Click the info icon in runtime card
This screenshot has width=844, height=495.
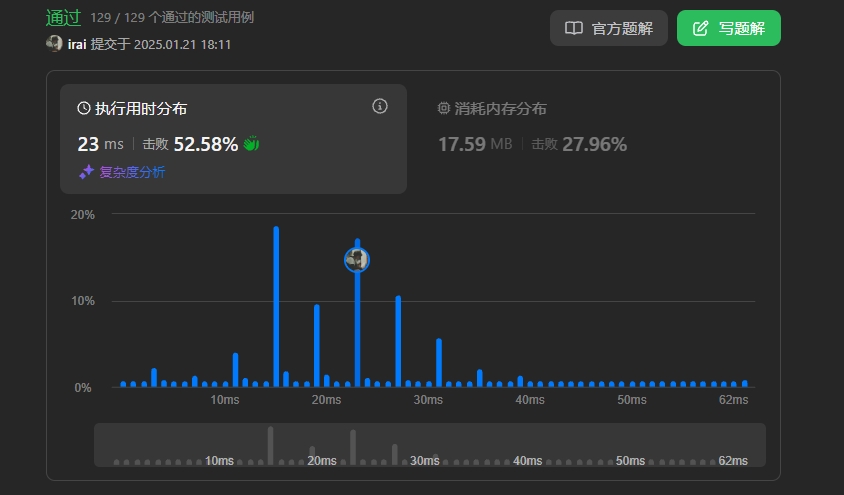coord(380,107)
